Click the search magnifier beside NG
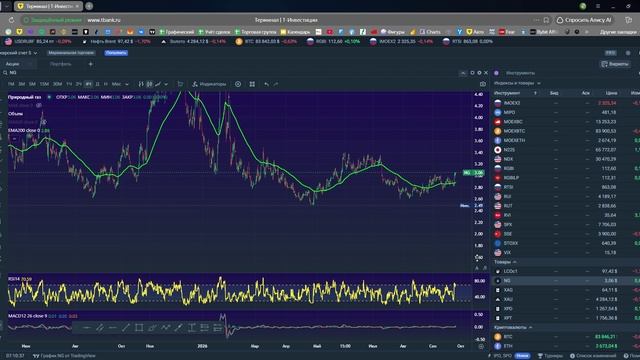 point(5,73)
